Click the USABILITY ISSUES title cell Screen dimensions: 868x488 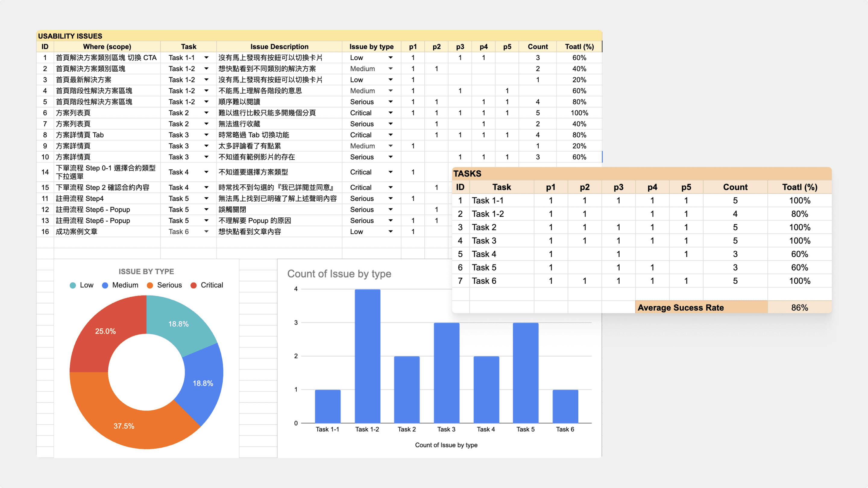(x=70, y=36)
